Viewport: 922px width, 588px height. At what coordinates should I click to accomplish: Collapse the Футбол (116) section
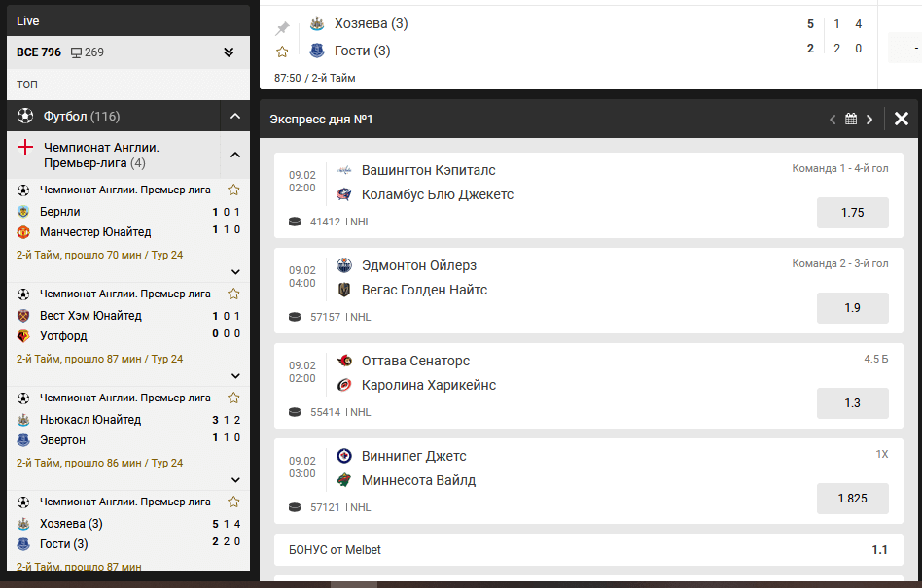click(235, 116)
